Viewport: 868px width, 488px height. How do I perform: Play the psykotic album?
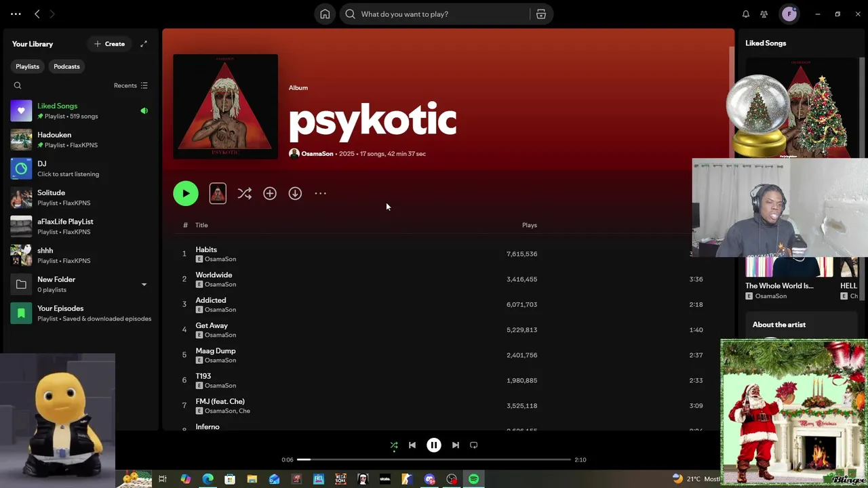(x=186, y=193)
